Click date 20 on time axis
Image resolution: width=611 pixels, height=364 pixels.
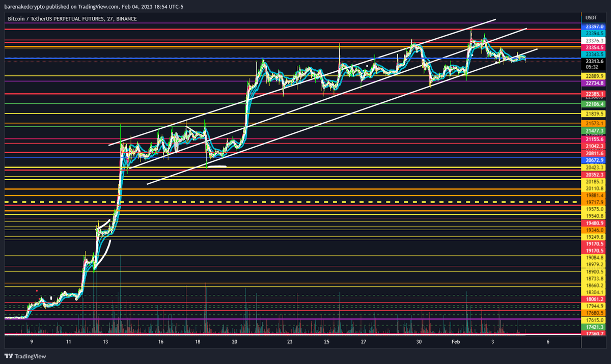pos(235,342)
